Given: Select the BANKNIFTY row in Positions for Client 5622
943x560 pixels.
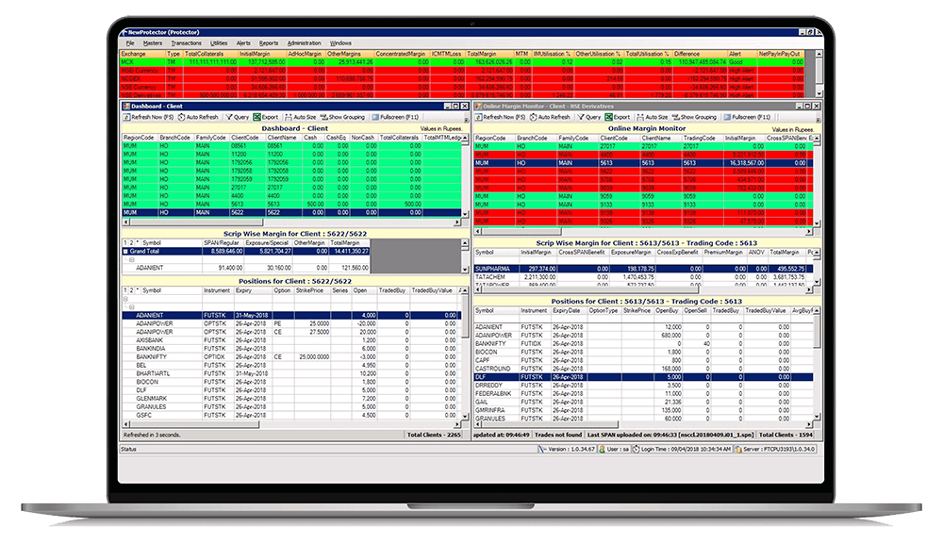Looking at the screenshot, I should [x=292, y=356].
